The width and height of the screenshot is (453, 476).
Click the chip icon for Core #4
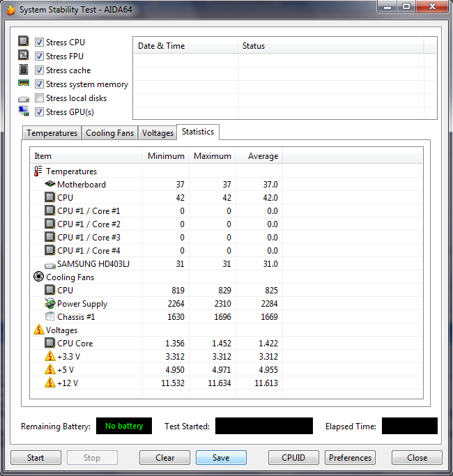pos(49,250)
